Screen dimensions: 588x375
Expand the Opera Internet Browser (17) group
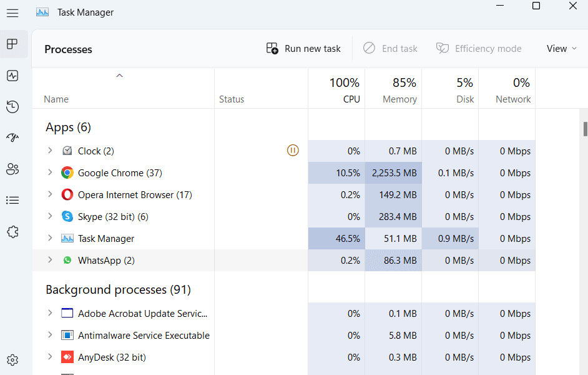coord(50,194)
